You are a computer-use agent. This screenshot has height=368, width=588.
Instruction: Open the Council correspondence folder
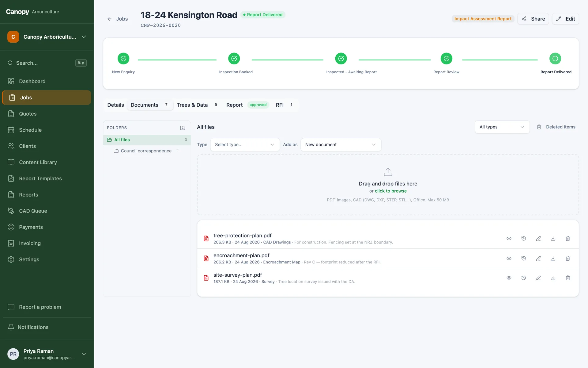tap(147, 151)
